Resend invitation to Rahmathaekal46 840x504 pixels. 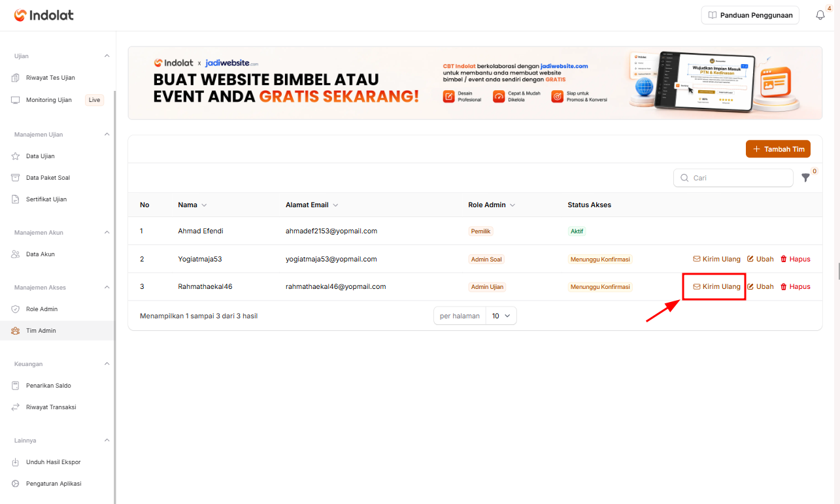click(716, 286)
